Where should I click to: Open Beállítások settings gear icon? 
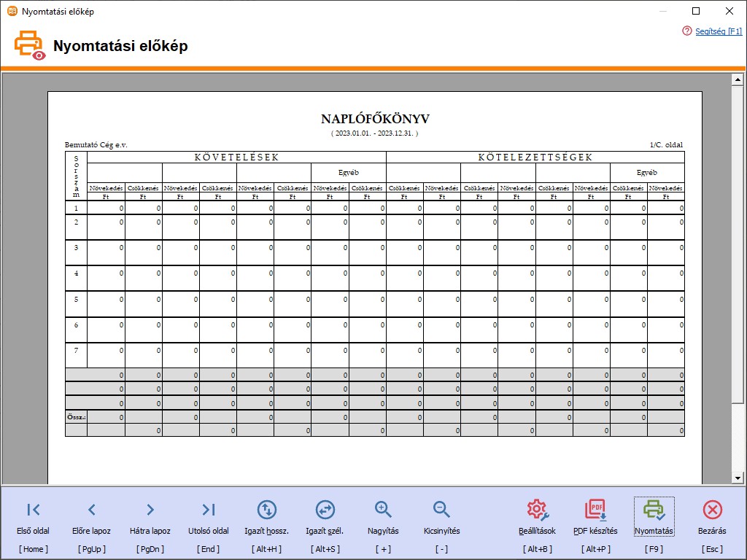coord(537,510)
